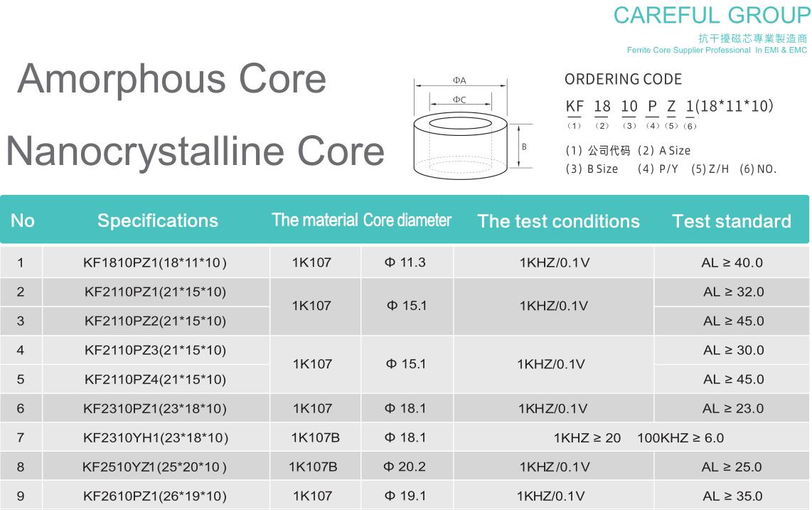Select the Φ 20.2 core diameter value
Screen dimensions: 812x510
405,467
